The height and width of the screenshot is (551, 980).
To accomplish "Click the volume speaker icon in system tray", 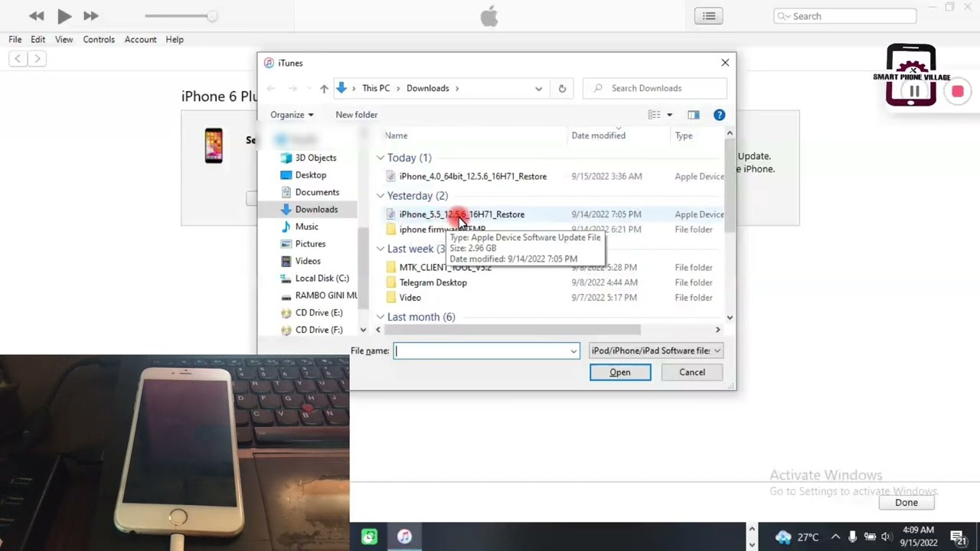I will point(886,537).
